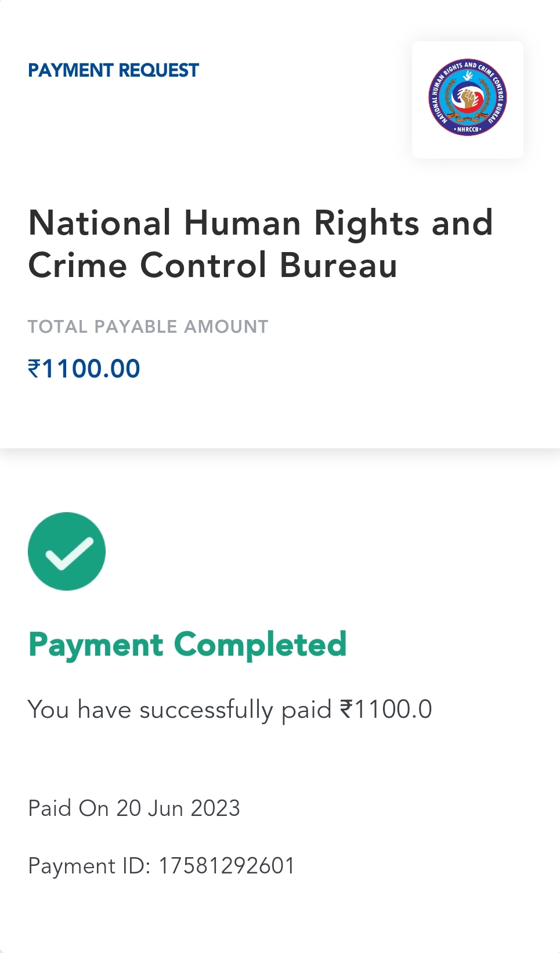560x953 pixels.
Task: Tap the 'National Human Rights and' title line
Action: [x=261, y=223]
